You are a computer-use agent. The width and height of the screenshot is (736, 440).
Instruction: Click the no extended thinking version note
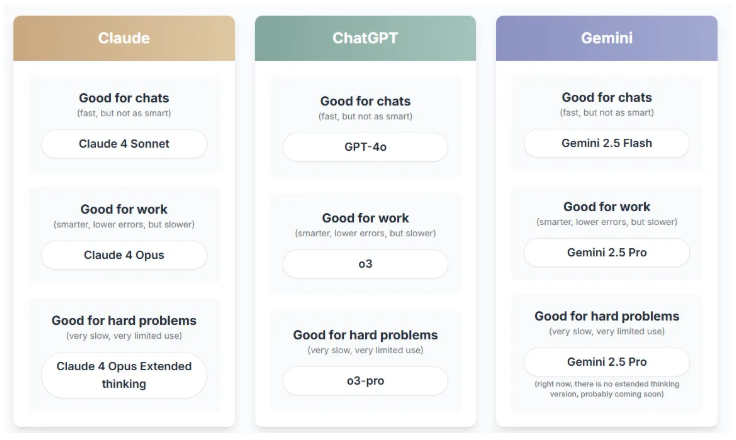point(606,389)
